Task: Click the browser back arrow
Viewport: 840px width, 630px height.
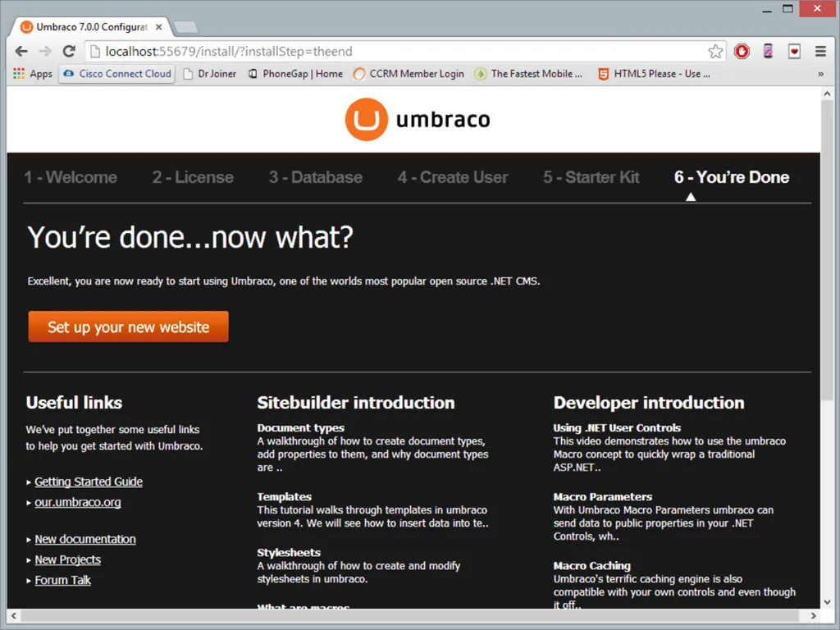Action: [x=21, y=51]
